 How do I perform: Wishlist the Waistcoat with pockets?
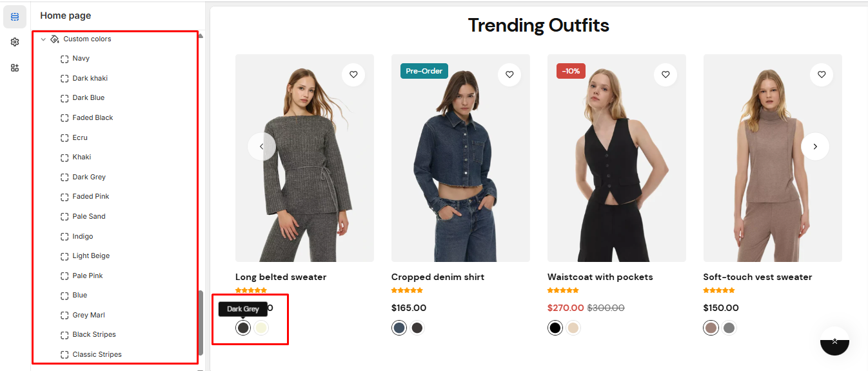pos(666,75)
